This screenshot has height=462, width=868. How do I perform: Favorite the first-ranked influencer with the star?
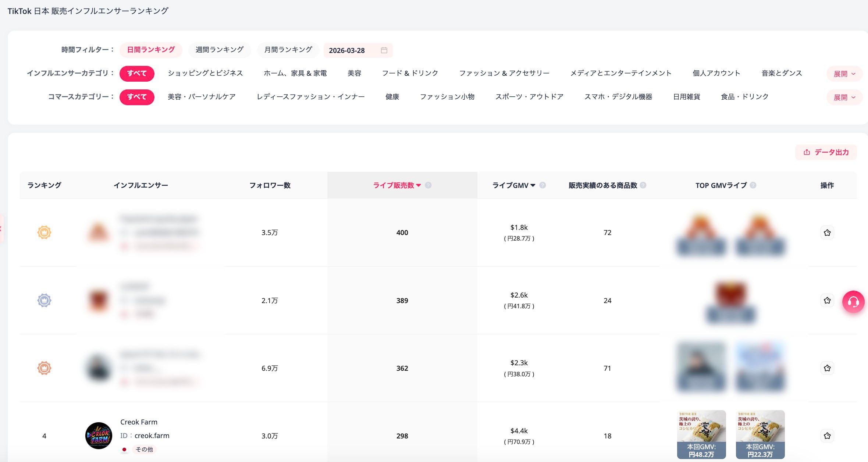coord(827,232)
